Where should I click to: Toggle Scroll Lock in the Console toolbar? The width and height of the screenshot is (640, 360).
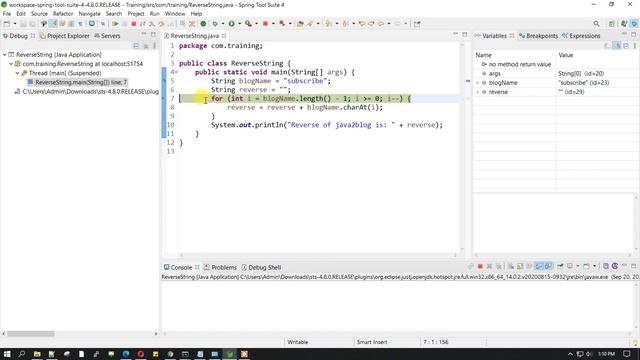[x=520, y=266]
